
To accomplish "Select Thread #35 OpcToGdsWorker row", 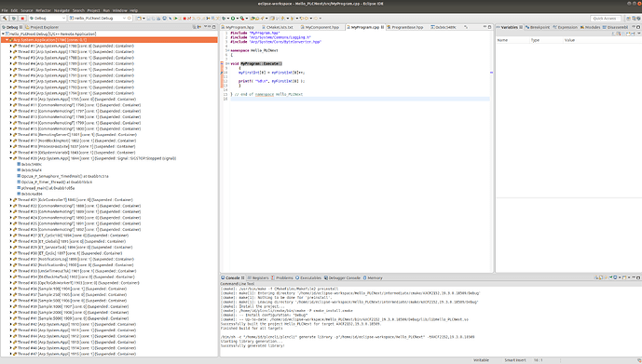I will [x=76, y=283].
